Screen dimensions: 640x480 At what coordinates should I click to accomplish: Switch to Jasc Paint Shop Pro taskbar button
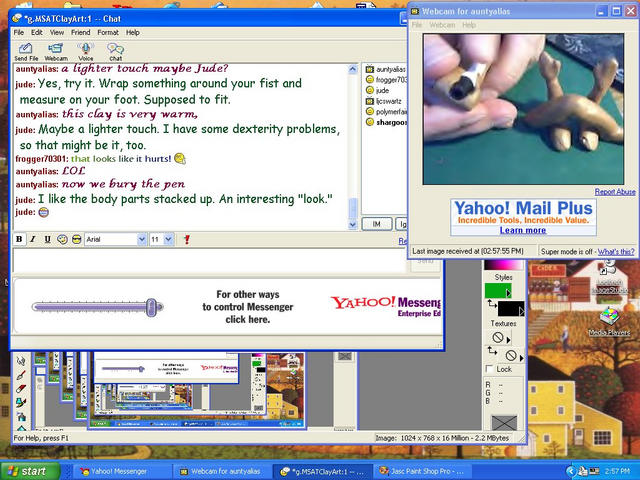(x=420, y=471)
